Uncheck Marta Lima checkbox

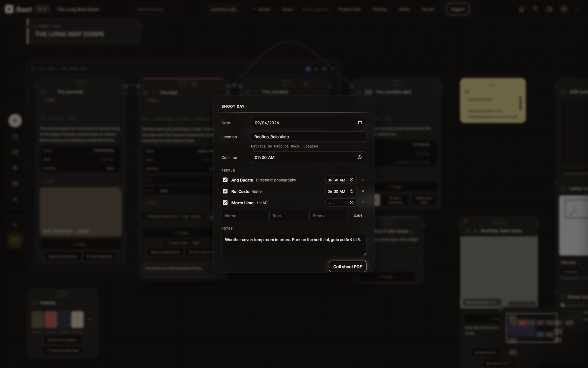click(x=225, y=203)
